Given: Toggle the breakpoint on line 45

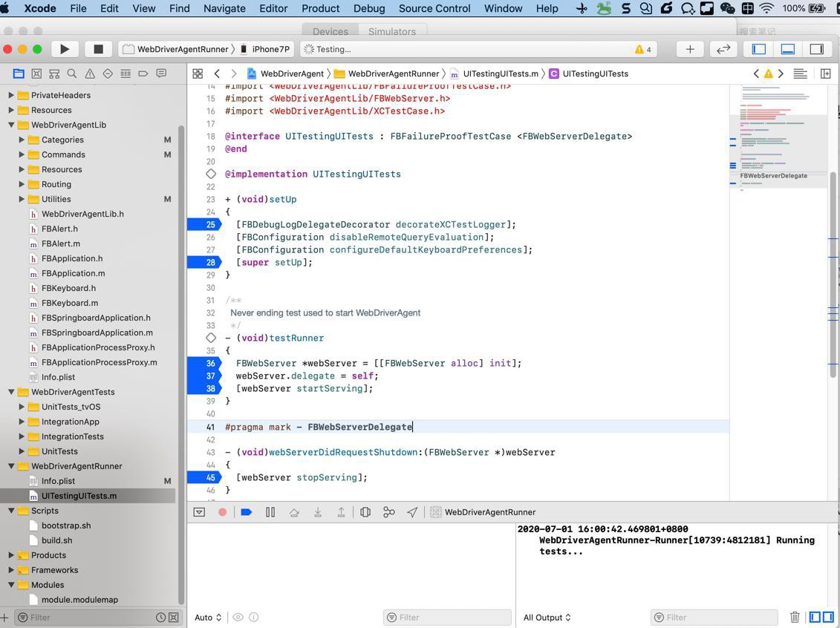Looking at the screenshot, I should coord(204,477).
